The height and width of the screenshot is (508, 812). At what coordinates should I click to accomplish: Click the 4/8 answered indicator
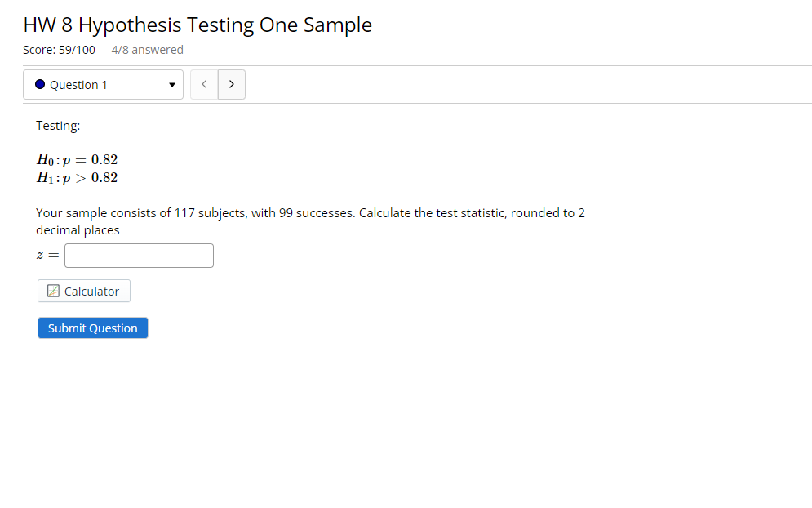147,50
